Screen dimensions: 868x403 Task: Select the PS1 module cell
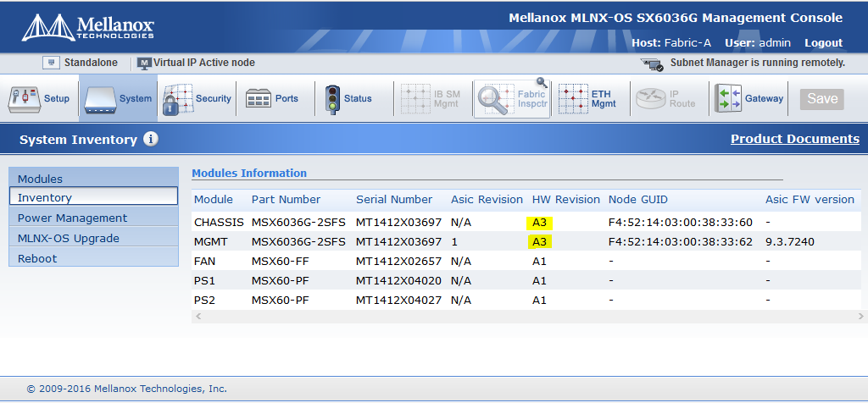click(x=205, y=281)
